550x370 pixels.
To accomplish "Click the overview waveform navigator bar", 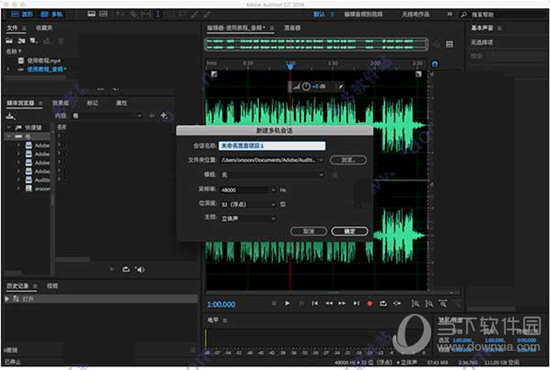I will pyautogui.click(x=316, y=44).
